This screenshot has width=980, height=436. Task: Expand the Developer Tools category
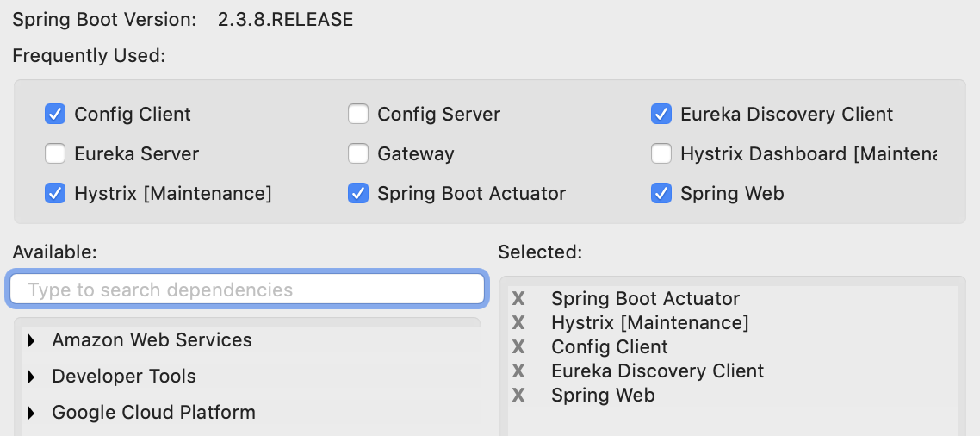point(32,377)
